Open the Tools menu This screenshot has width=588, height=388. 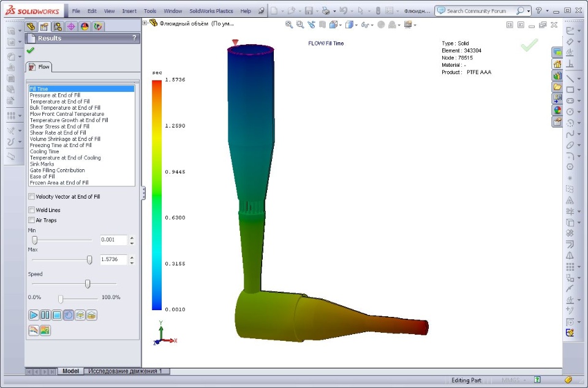[150, 11]
